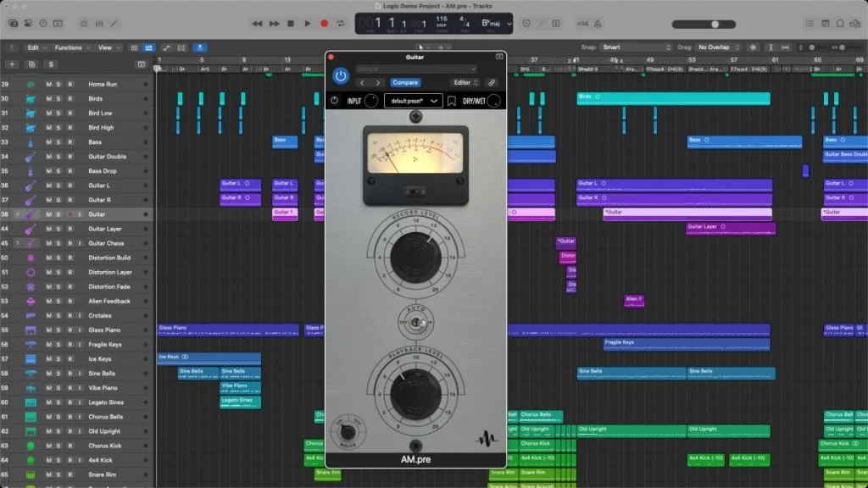Open the default preset dropdown in AM.pre
Screen dimensions: 868x488
click(413, 102)
